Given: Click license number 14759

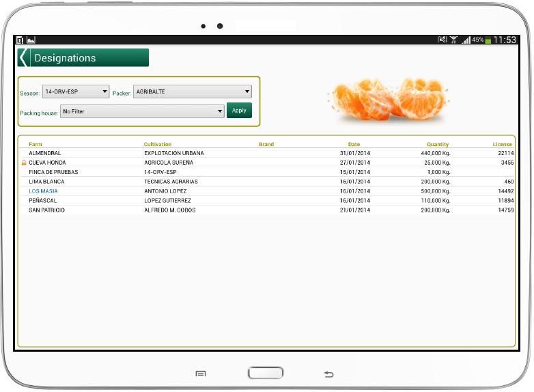Looking at the screenshot, I should pyautogui.click(x=506, y=210).
